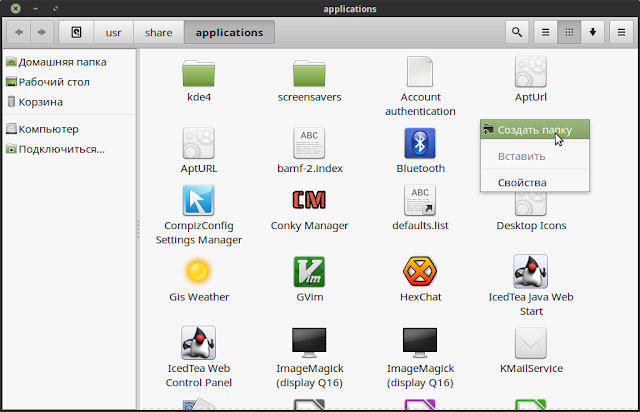640x412 pixels.
Task: Navigate to the share breadcrumb
Action: click(158, 32)
